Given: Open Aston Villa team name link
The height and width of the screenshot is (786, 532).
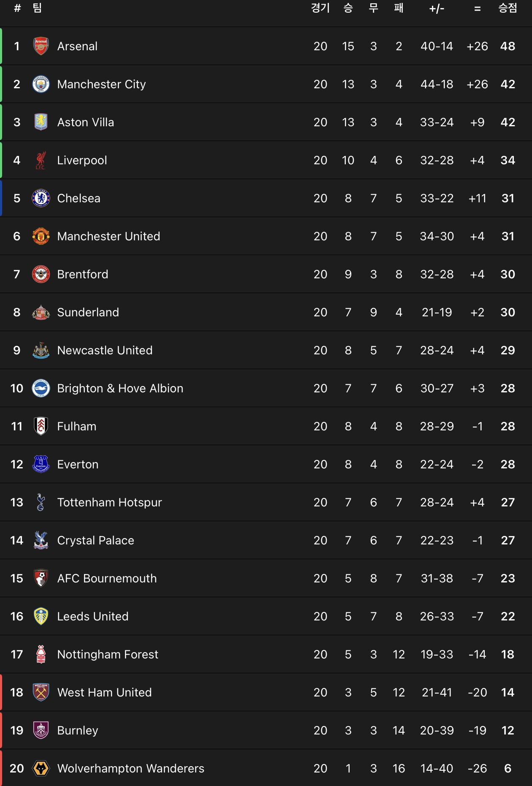Looking at the screenshot, I should (86, 122).
